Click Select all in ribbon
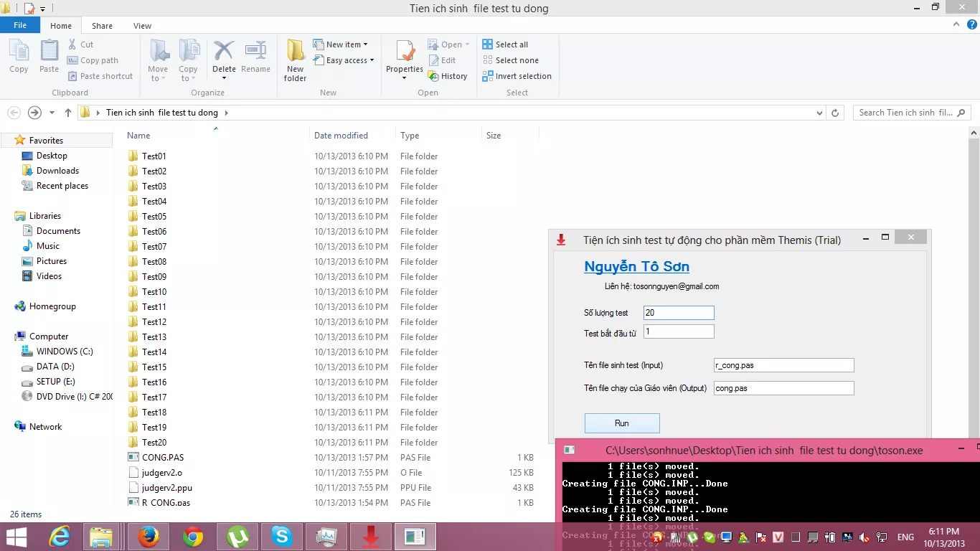980x551 pixels. point(505,44)
